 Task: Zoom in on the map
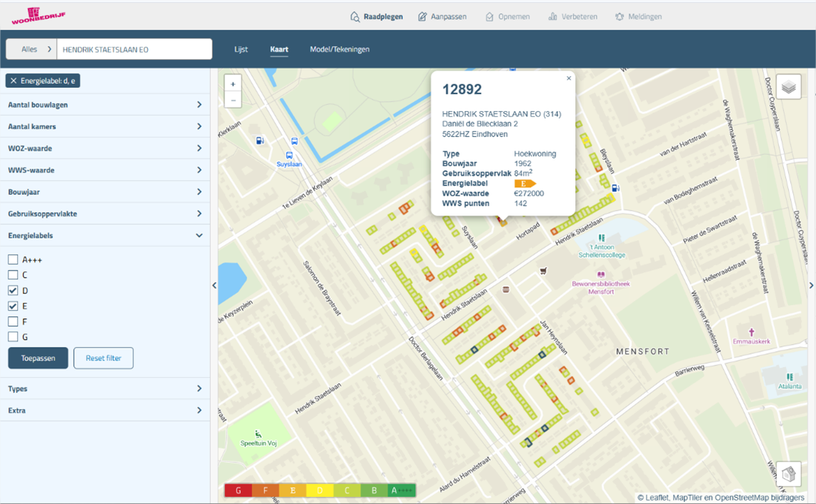[x=233, y=84]
